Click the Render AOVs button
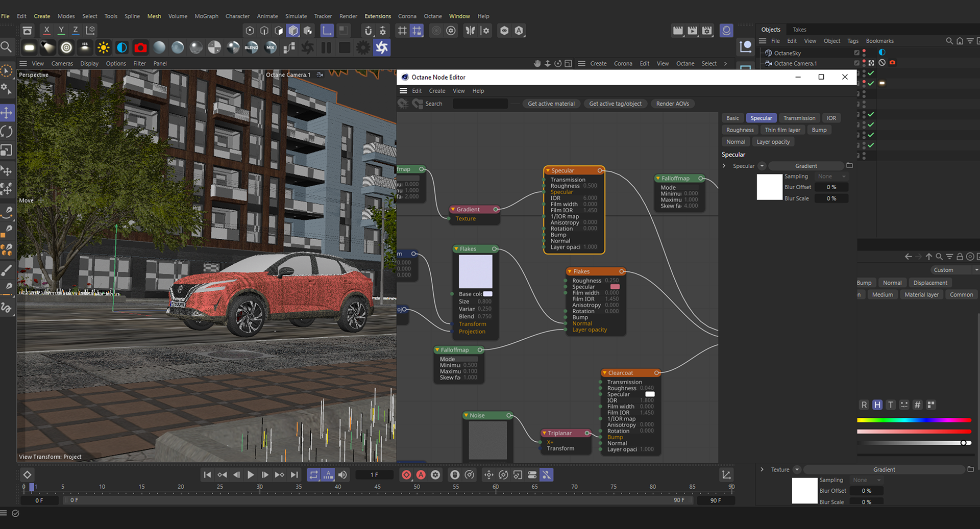The image size is (980, 529). tap(672, 104)
